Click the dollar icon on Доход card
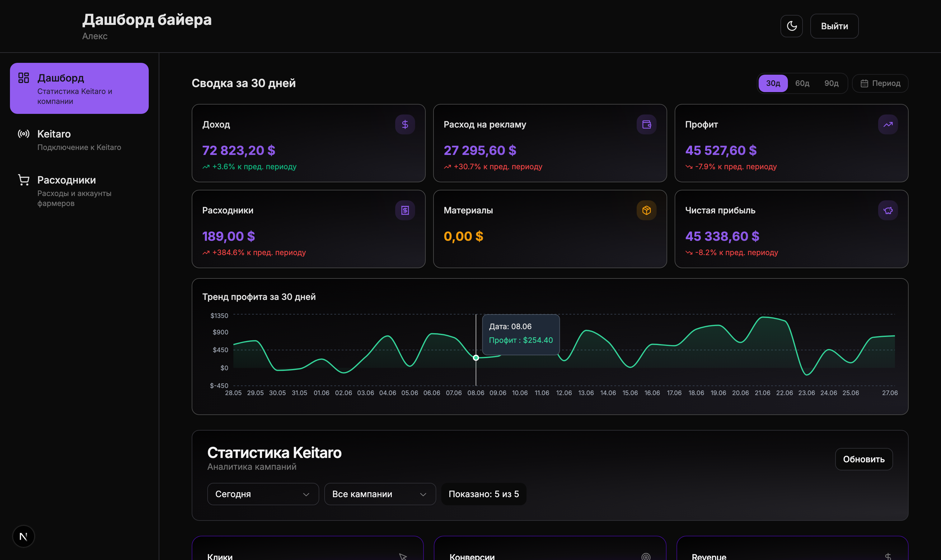The width and height of the screenshot is (941, 560). (x=405, y=124)
